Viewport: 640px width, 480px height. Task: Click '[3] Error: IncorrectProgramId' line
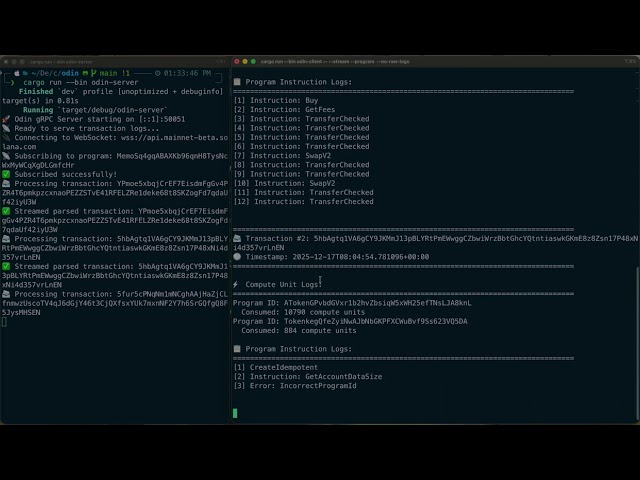(295, 386)
